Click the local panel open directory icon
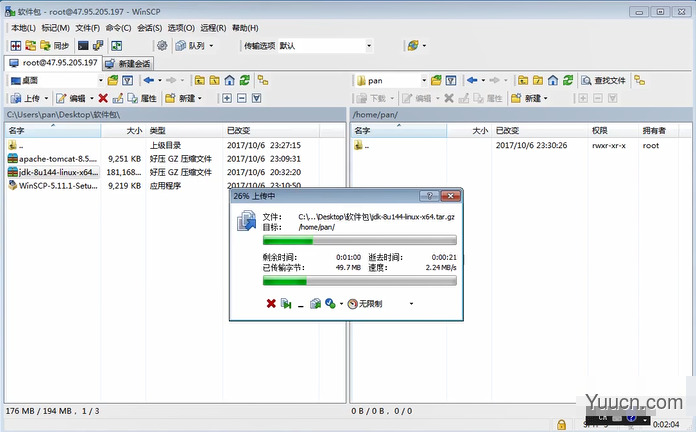 (x=113, y=80)
